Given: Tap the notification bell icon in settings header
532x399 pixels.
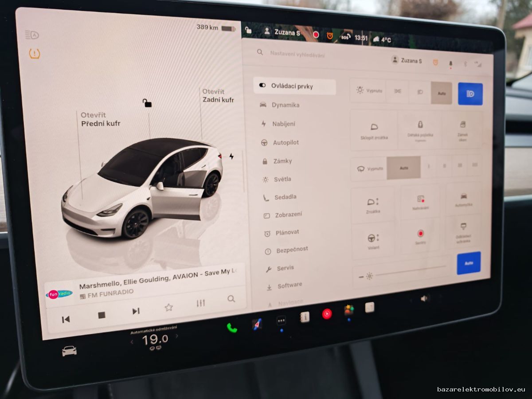Looking at the screenshot, I should tap(451, 63).
